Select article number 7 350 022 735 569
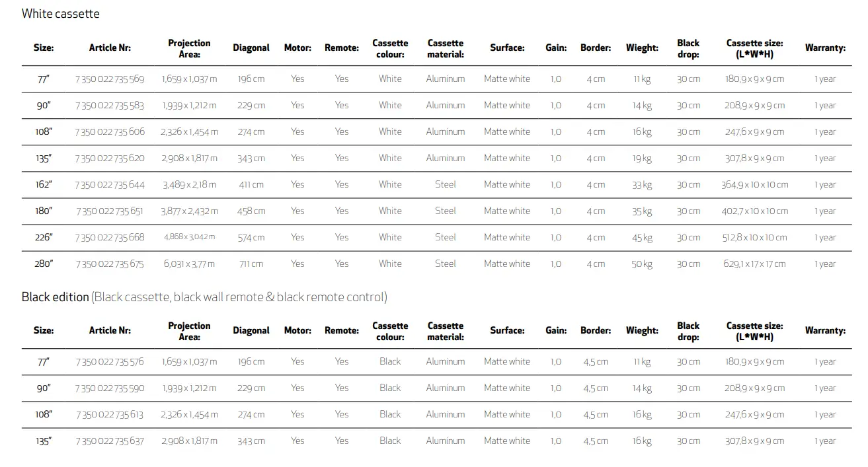This screenshot has height=467, width=868. coord(110,79)
